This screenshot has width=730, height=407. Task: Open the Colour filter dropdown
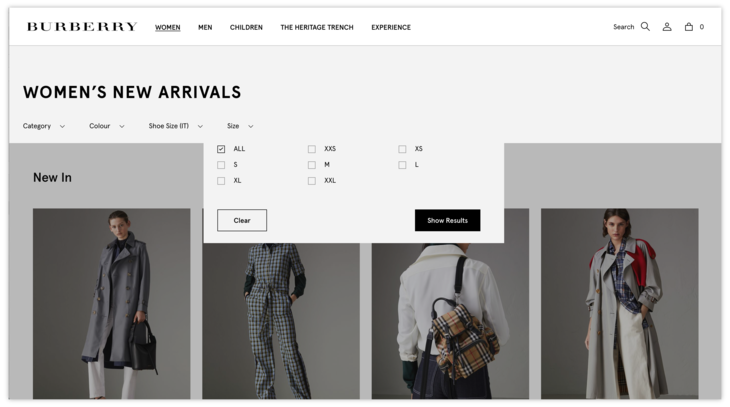pyautogui.click(x=107, y=126)
